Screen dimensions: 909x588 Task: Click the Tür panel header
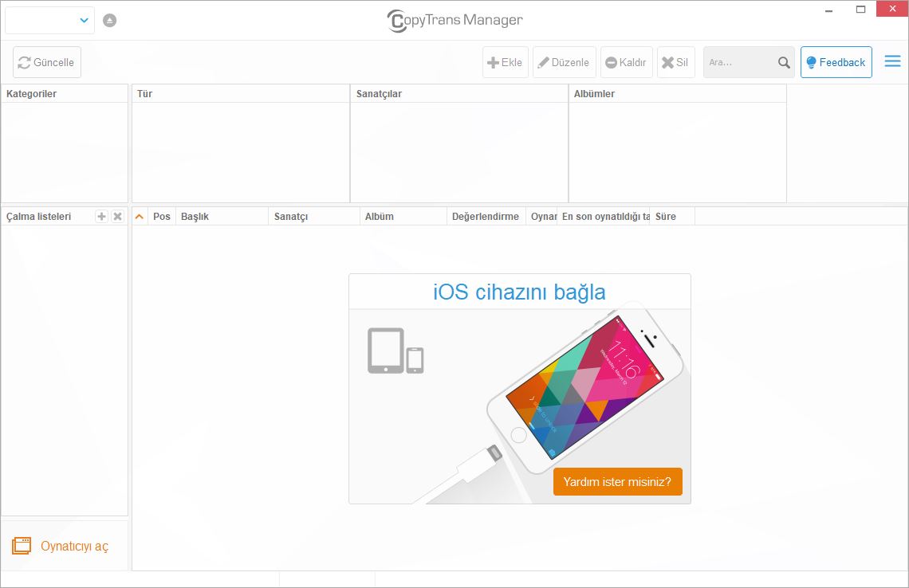[x=241, y=94]
